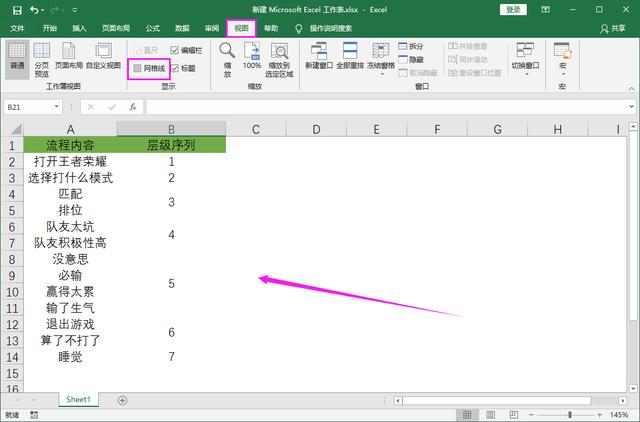
Task: Click cell 退出游戏
Action: pos(70,324)
